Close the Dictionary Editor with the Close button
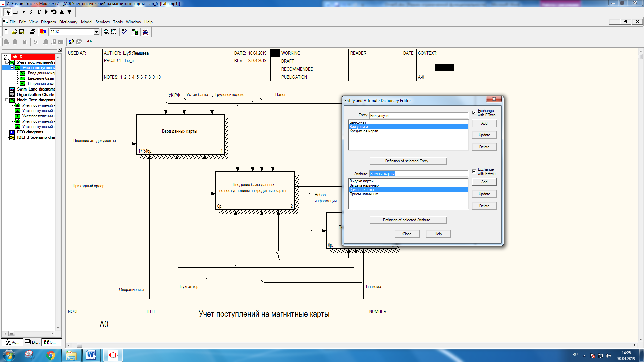 tap(407, 234)
